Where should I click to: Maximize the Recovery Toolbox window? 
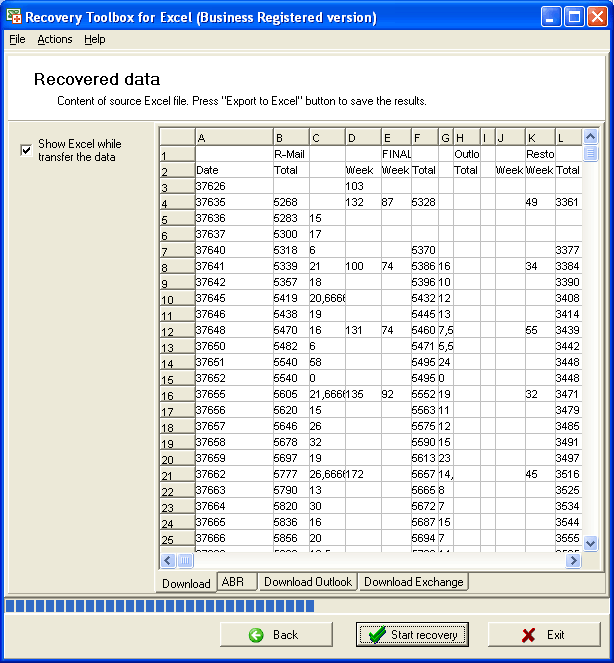[x=575, y=17]
